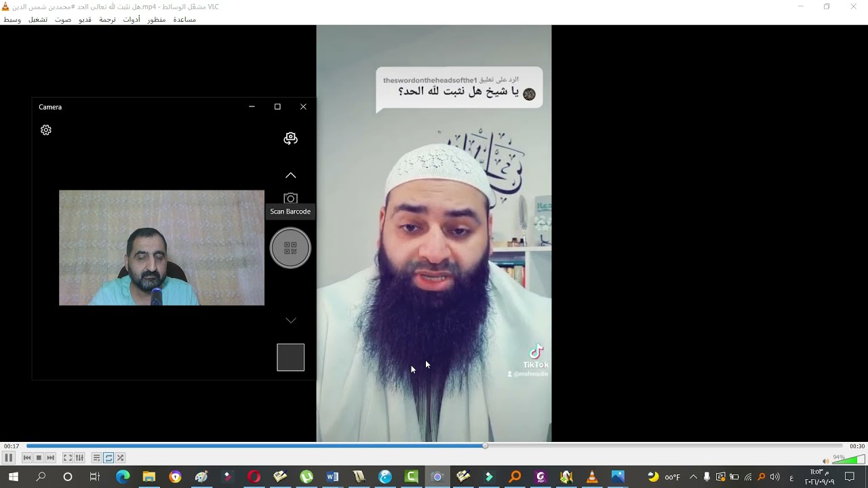Open the battery status tray icon
The height and width of the screenshot is (488, 868).
(x=734, y=477)
